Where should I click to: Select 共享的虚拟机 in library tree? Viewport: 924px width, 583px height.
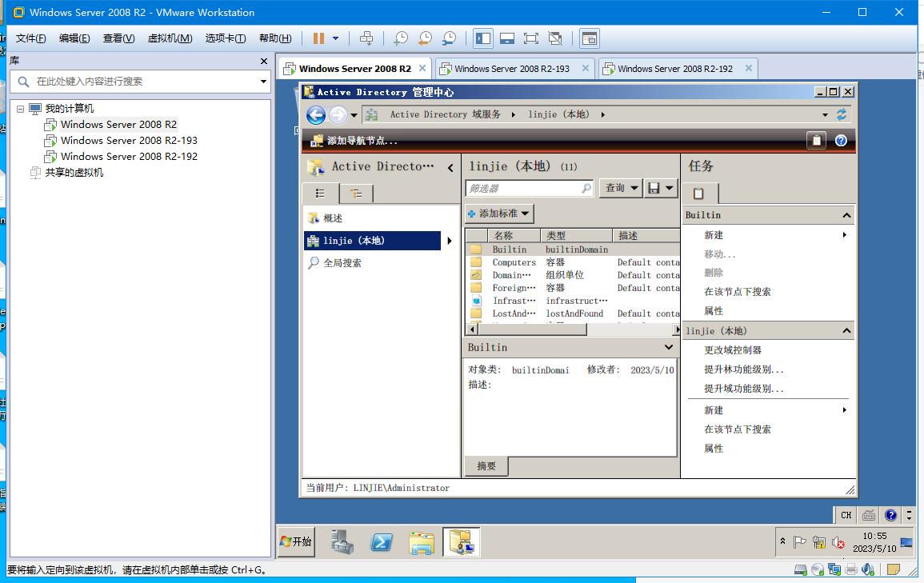74,172
